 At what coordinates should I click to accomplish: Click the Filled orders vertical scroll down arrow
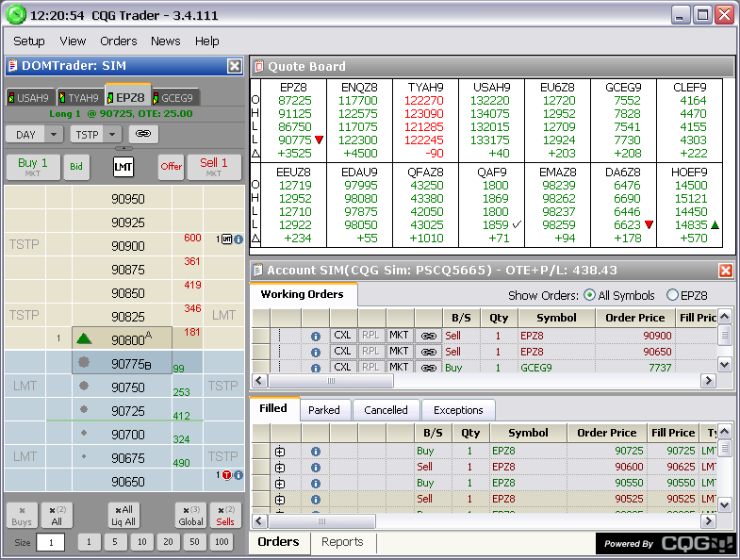(725, 504)
